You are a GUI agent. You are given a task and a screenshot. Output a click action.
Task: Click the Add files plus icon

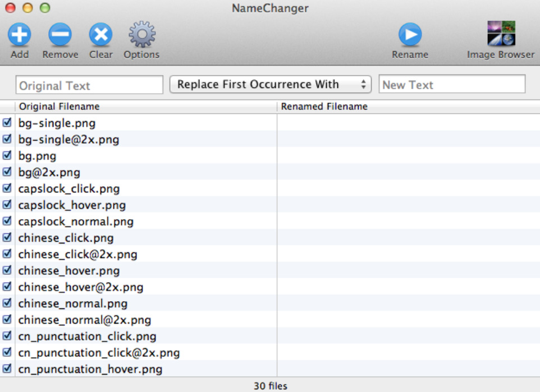pyautogui.click(x=19, y=35)
